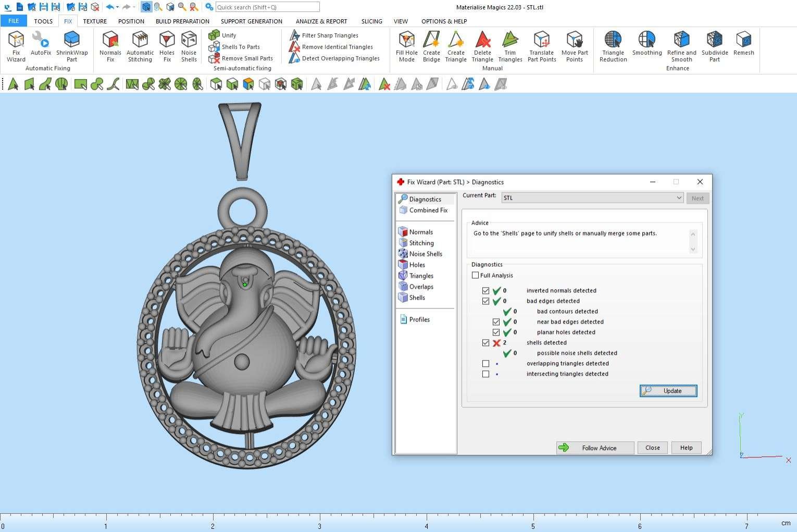This screenshot has height=532, width=797.
Task: Open the undo history dropdown arrow
Action: point(118,7)
